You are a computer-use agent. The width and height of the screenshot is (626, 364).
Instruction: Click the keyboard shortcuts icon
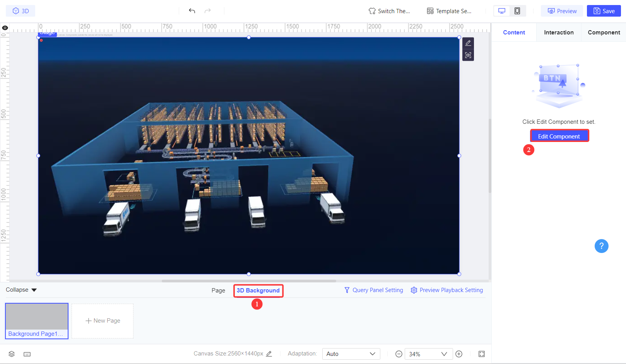[27, 354]
